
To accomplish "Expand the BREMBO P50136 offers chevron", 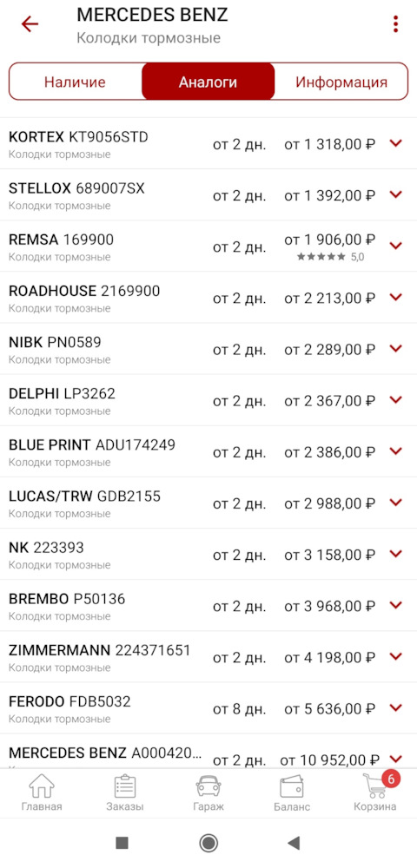I will (x=395, y=605).
